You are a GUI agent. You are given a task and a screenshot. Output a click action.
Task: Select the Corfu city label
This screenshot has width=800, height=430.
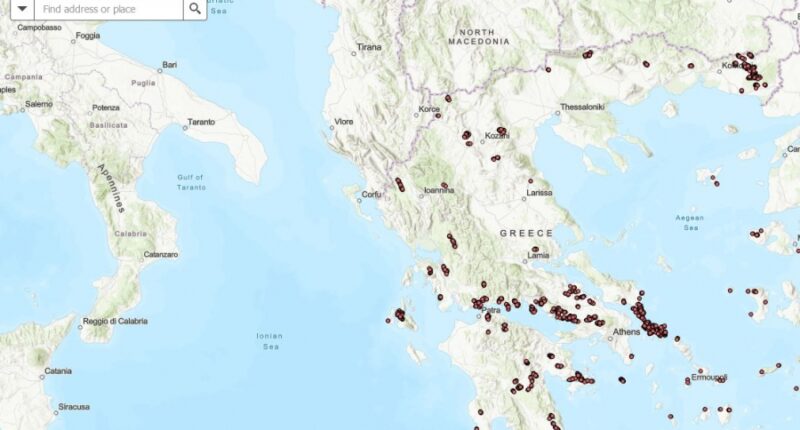point(372,194)
